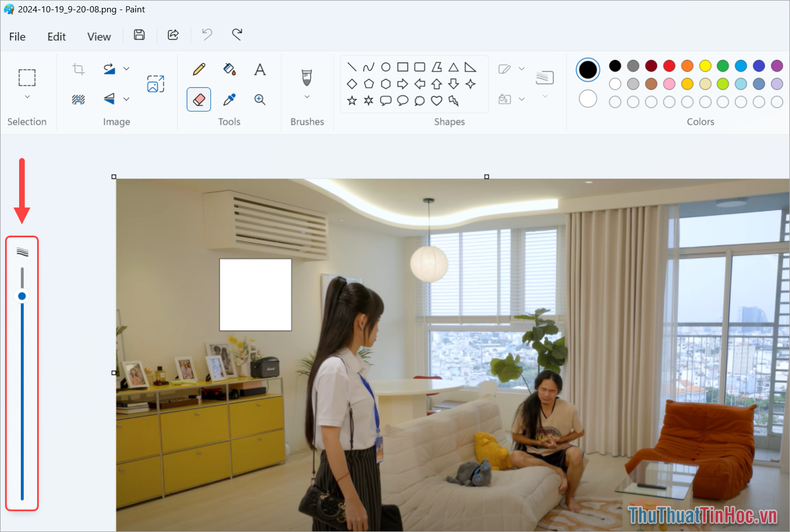Click the Remove background icon
The width and height of the screenshot is (790, 532).
point(78,99)
